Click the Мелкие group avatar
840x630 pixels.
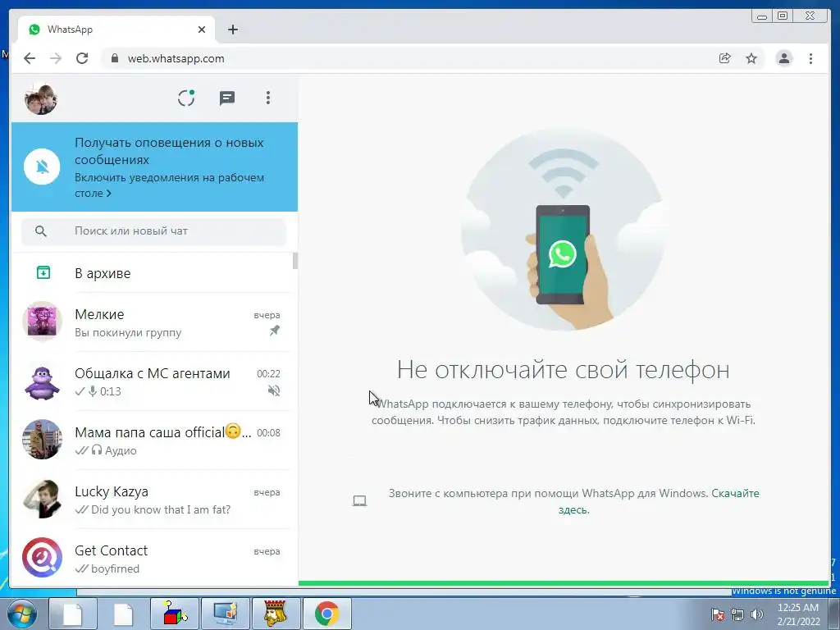click(x=43, y=322)
